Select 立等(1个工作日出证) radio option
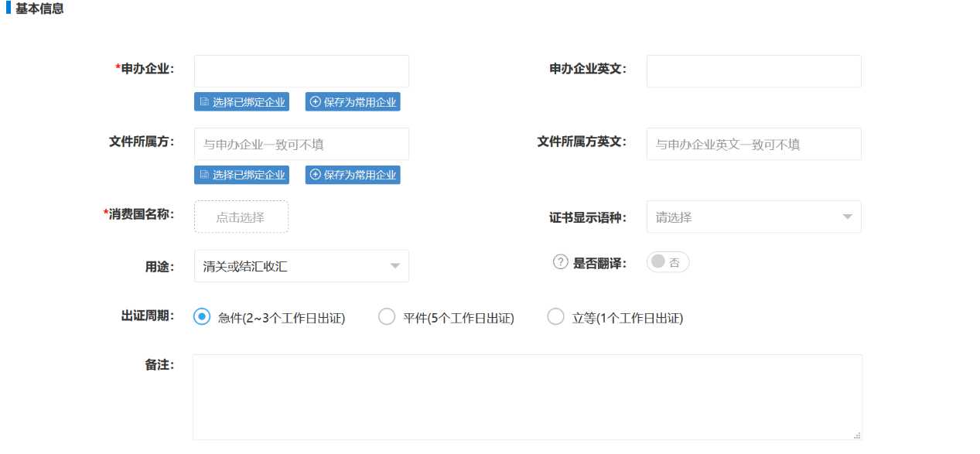Image resolution: width=980 pixels, height=454 pixels. tap(555, 317)
